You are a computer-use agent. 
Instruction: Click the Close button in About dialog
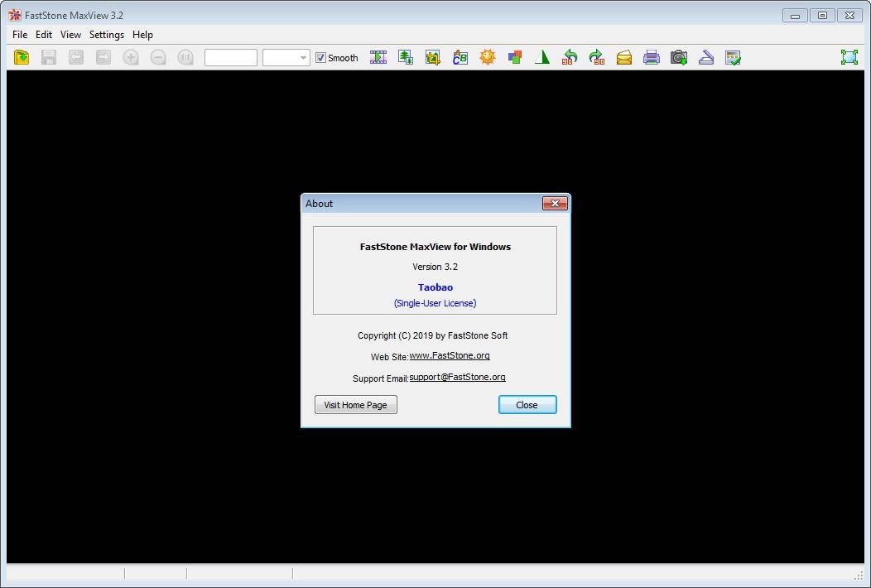tap(527, 405)
